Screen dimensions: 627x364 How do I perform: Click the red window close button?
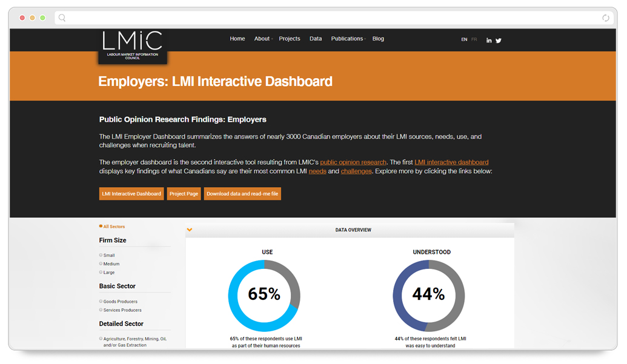coord(22,18)
